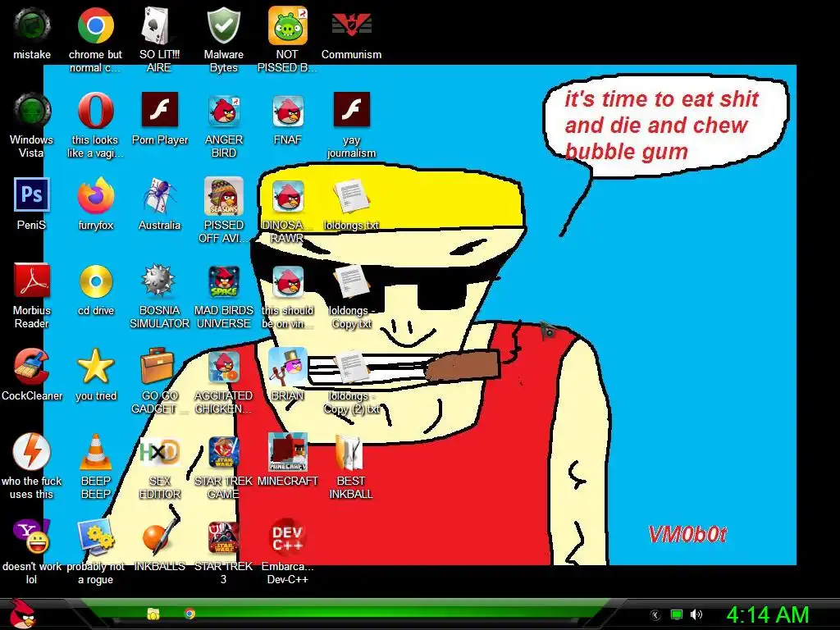Click the 4:14 AM clock
Screen dimensions: 840x630
tap(767, 615)
